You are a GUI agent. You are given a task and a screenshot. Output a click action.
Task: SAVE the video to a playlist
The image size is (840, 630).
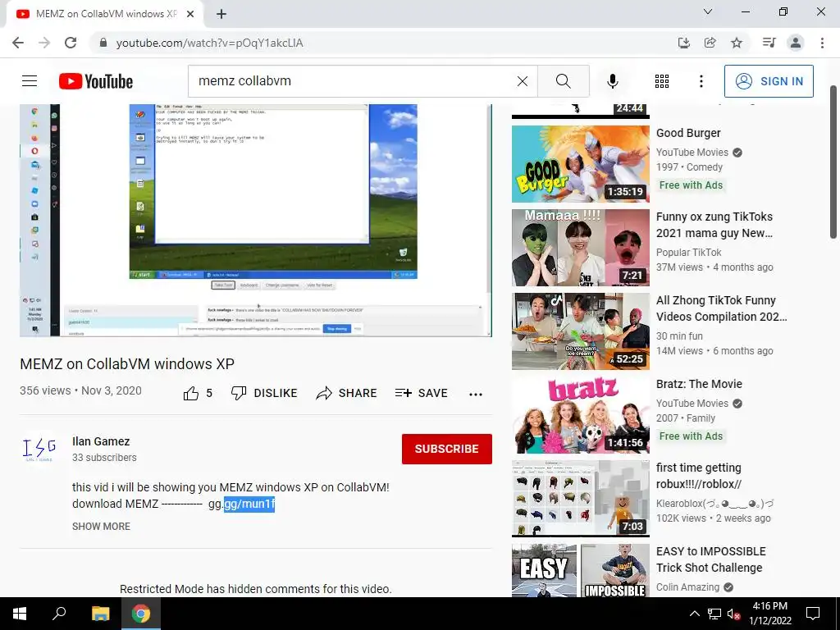421,393
